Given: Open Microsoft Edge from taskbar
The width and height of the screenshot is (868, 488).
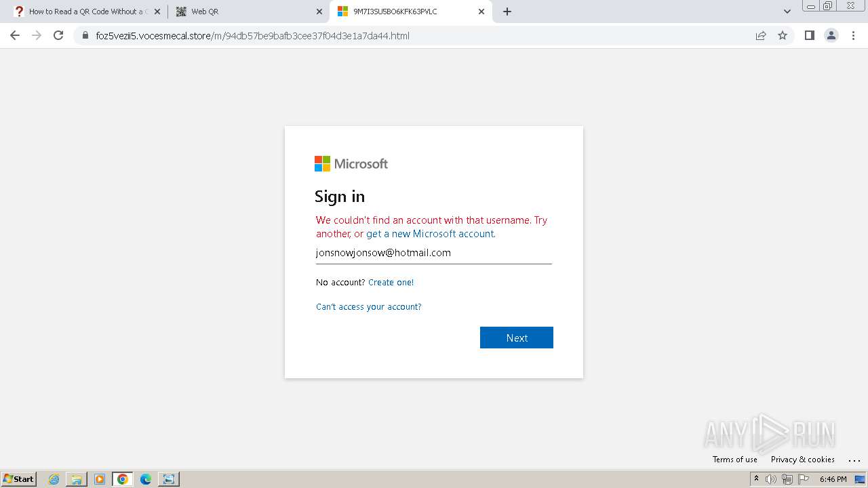Looking at the screenshot, I should tap(146, 479).
